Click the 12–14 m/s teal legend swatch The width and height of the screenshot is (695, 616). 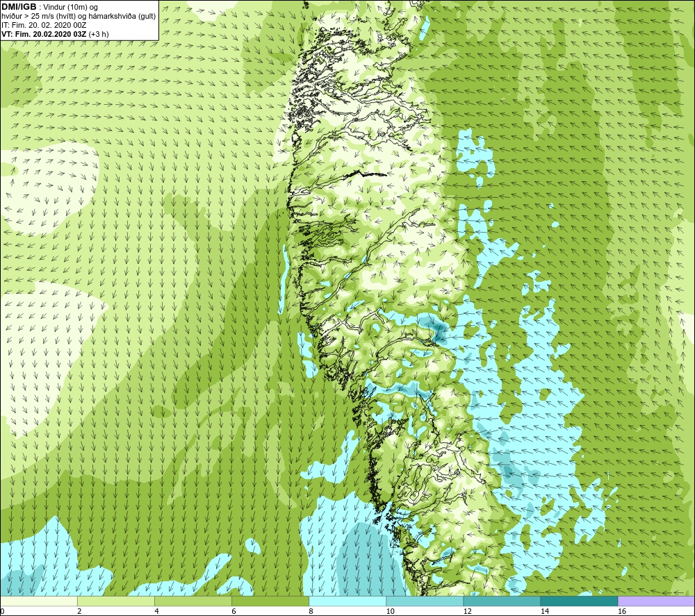pos(502,601)
